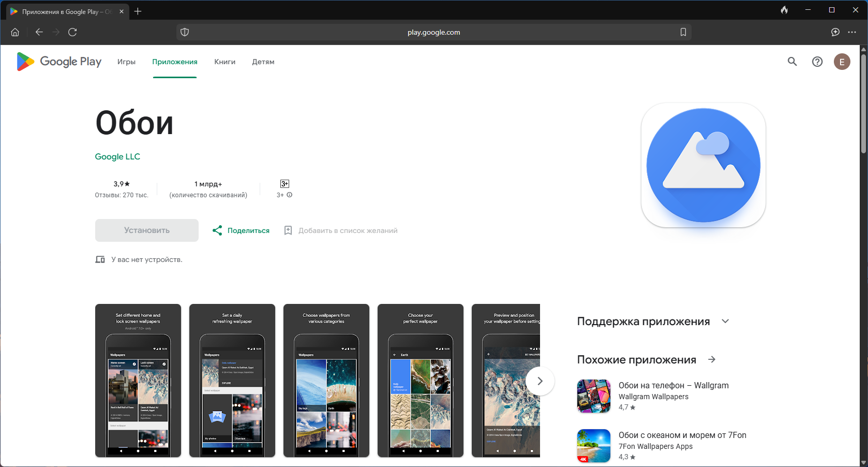Screen dimensions: 868x467
Task: Click the 3+ rating badge
Action: point(285,184)
